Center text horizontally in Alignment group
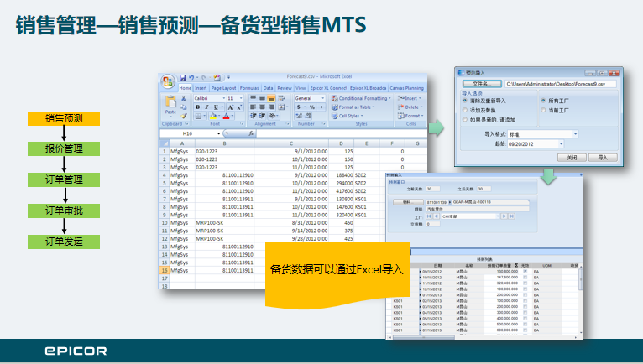Image resolution: width=643 pixels, height=364 pixels. pos(262,107)
